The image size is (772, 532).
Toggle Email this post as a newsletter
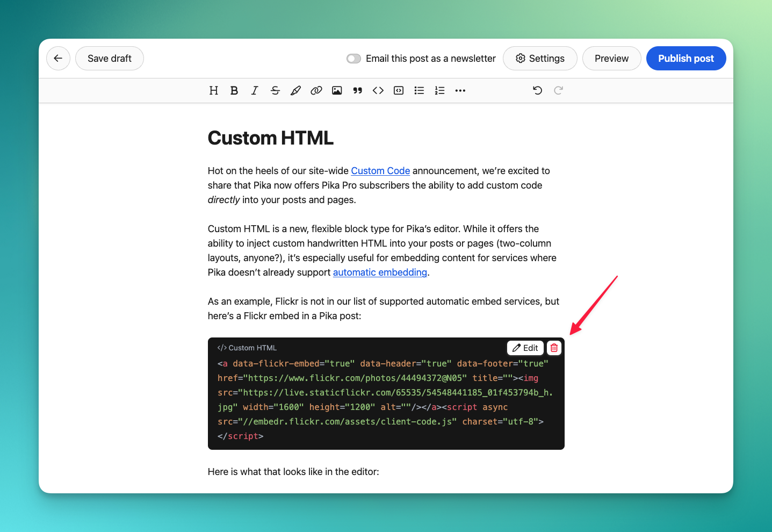[353, 59]
